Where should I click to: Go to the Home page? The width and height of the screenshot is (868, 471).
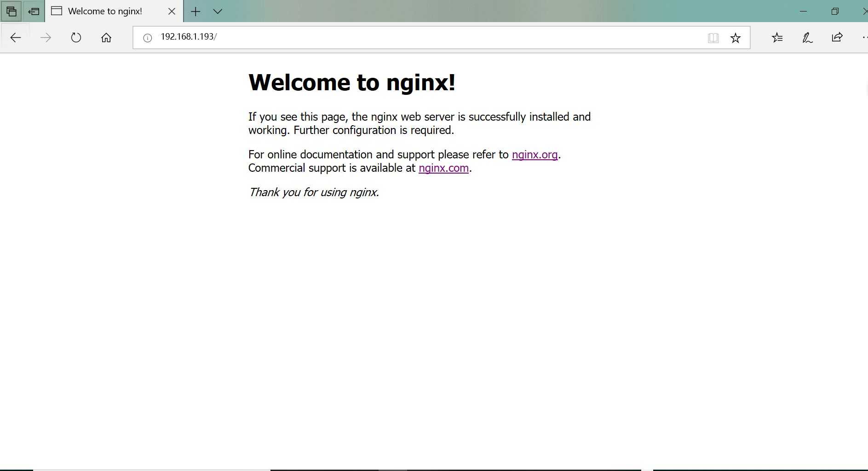[x=106, y=37]
